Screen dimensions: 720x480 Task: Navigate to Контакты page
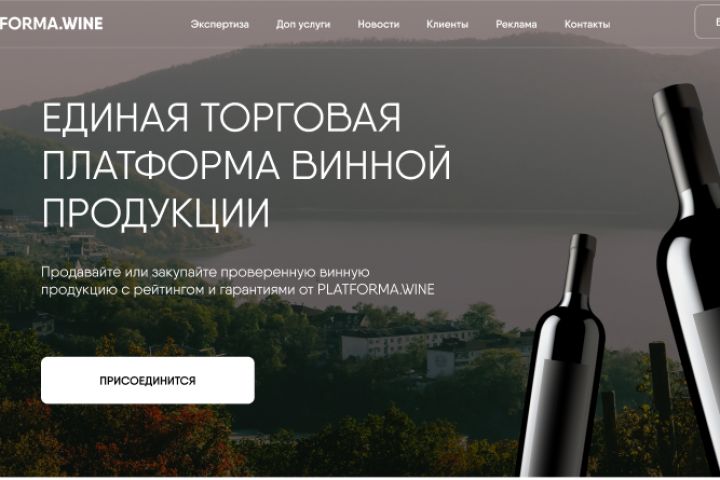587,24
